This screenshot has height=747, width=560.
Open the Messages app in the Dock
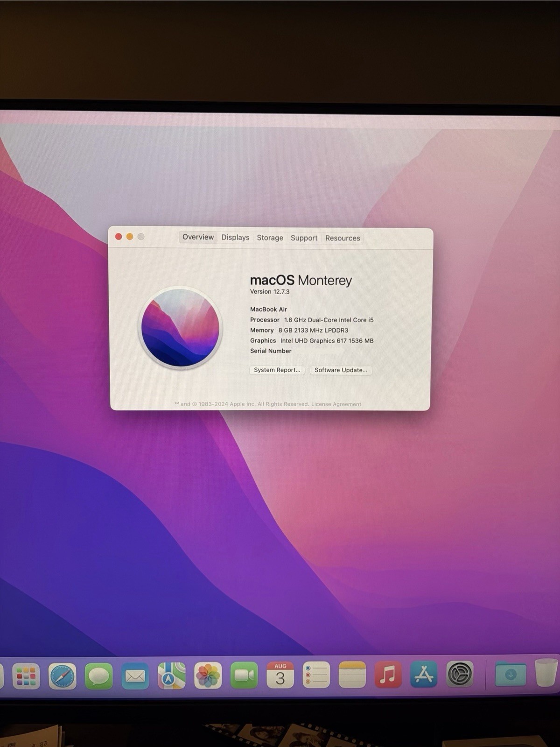pyautogui.click(x=98, y=676)
